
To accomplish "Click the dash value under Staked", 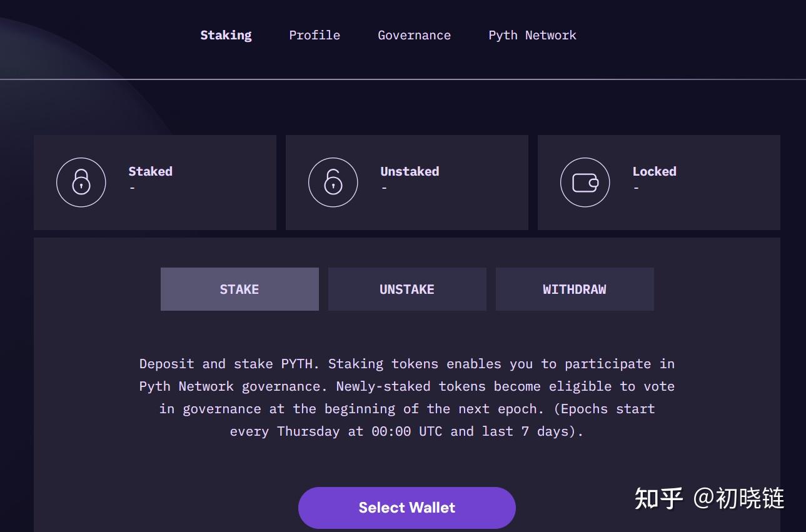I will (133, 188).
